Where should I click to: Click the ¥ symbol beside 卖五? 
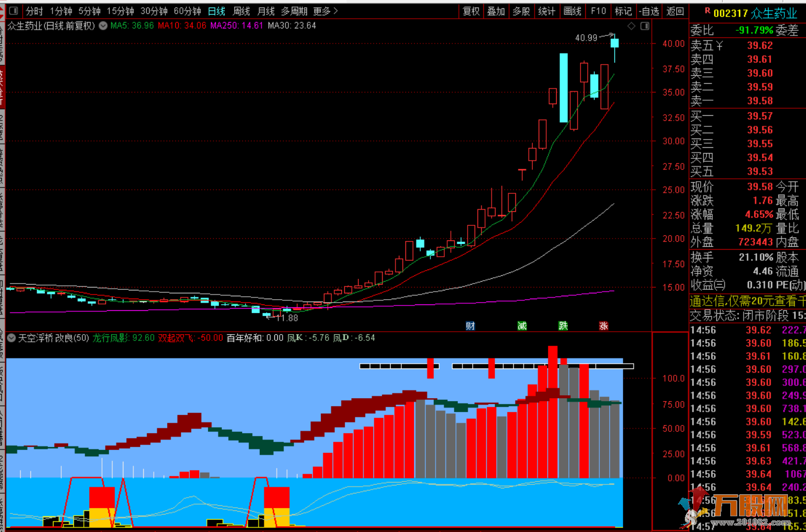click(719, 45)
